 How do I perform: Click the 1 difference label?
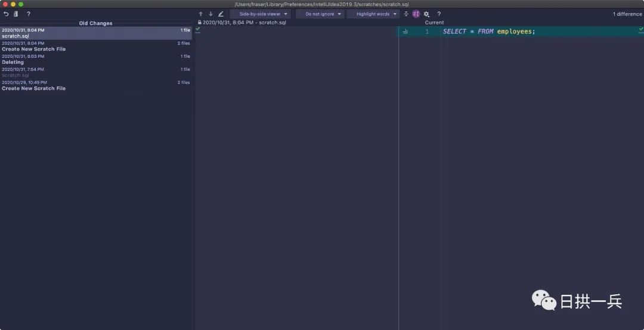tap(627, 14)
